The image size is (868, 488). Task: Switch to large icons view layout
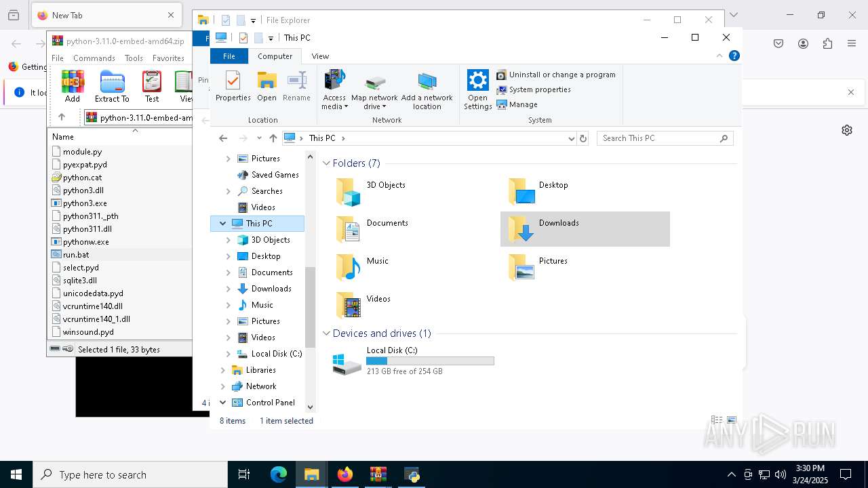tap(732, 420)
